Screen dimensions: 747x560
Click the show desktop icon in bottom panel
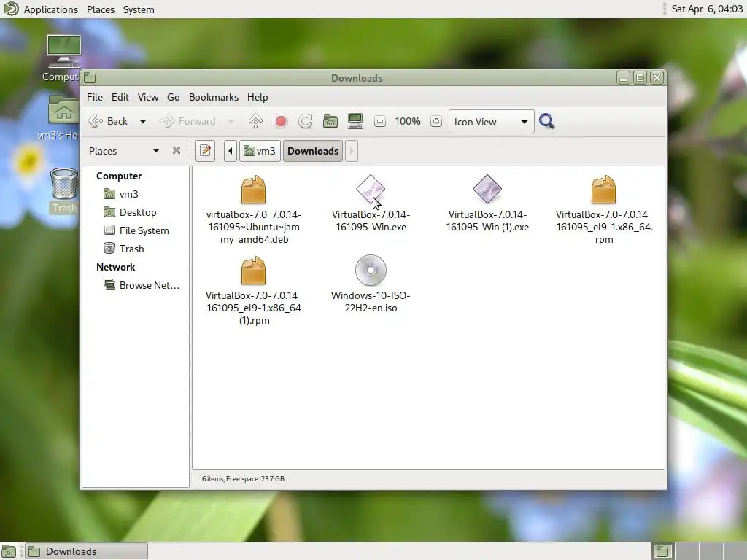(x=9, y=551)
